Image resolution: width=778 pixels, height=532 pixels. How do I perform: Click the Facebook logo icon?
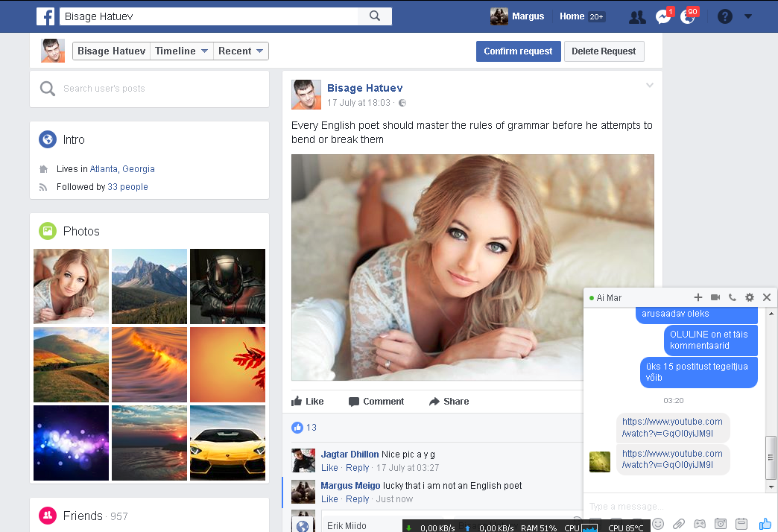(45, 16)
